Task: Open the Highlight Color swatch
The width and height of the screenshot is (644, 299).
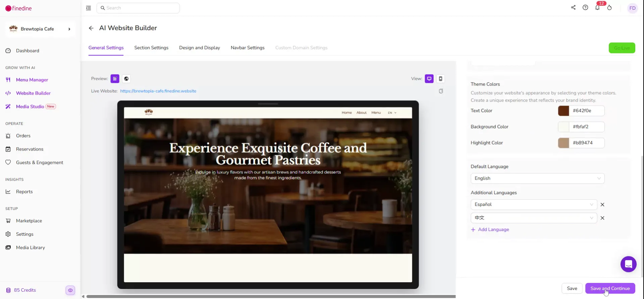Action: [563, 143]
